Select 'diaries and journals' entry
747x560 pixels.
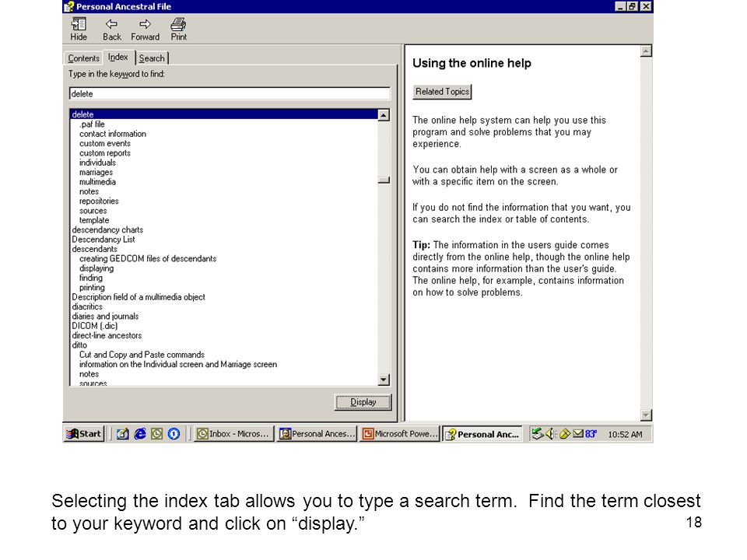[105, 317]
